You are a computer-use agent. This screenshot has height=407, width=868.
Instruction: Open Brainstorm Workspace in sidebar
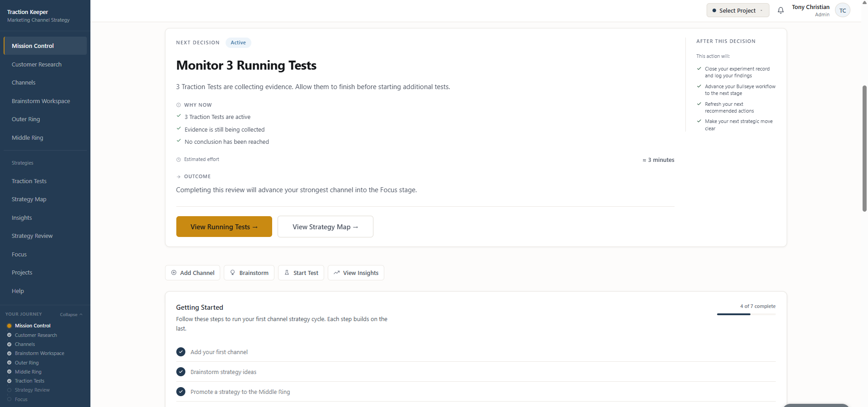tap(45, 101)
